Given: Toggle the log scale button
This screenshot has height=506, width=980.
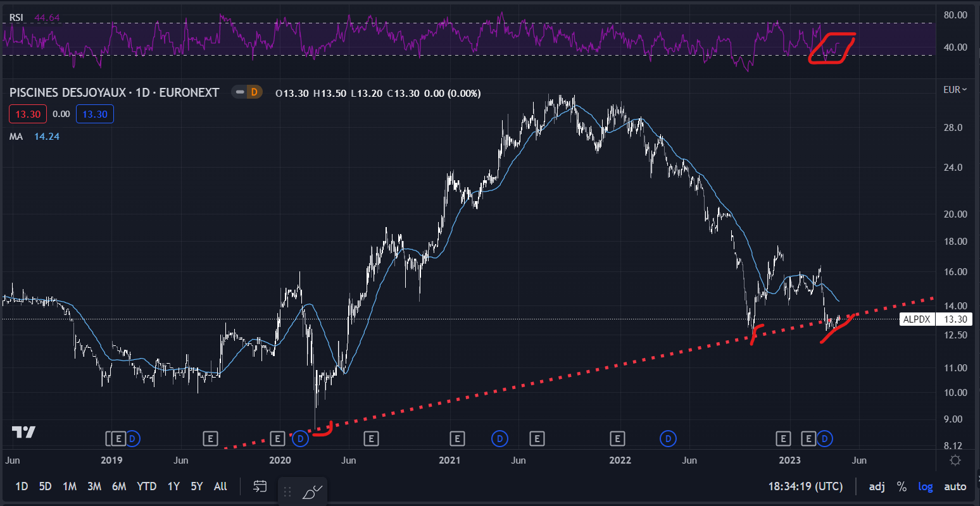Looking at the screenshot, I should [926, 486].
